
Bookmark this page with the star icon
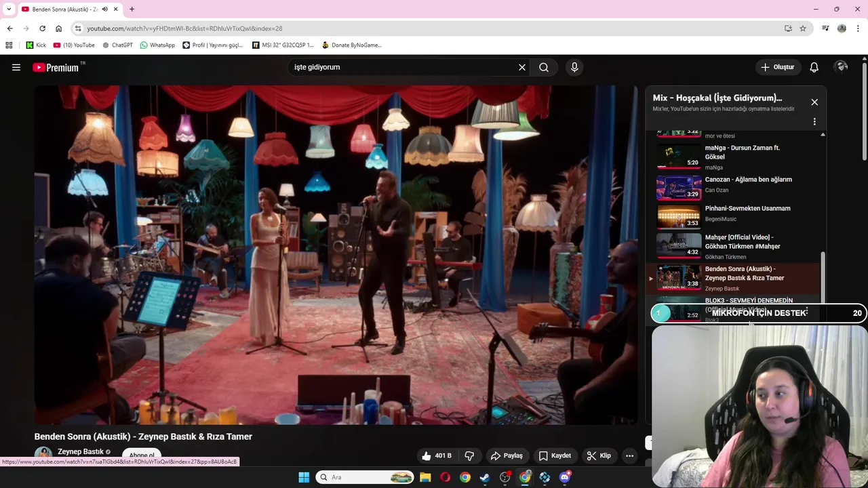(803, 28)
